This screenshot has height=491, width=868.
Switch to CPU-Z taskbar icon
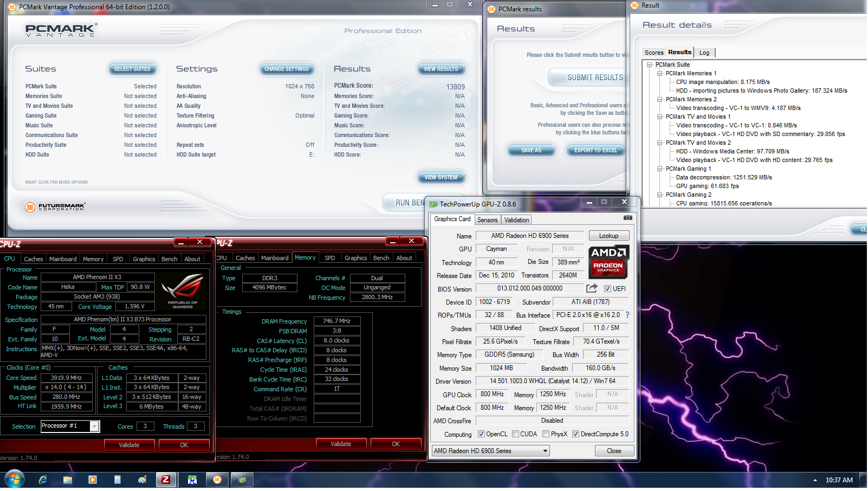tap(166, 480)
